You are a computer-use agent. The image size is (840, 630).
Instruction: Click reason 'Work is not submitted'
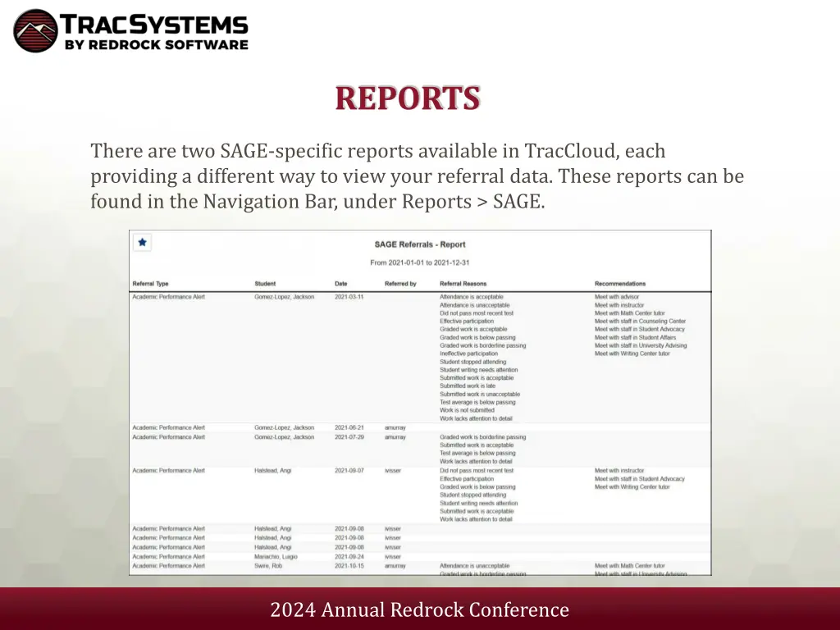467,410
